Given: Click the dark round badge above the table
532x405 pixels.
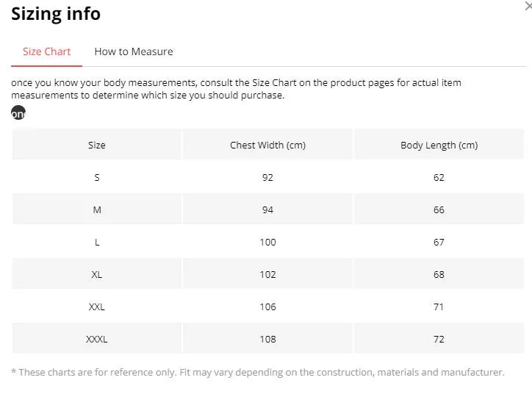Looking at the screenshot, I should 18,113.
